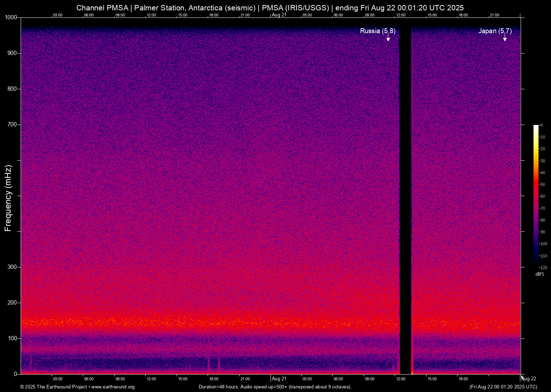Image resolution: width=551 pixels, height=392 pixels.
Task: Open the www.earthsound.org link in footer
Action: click(113, 387)
